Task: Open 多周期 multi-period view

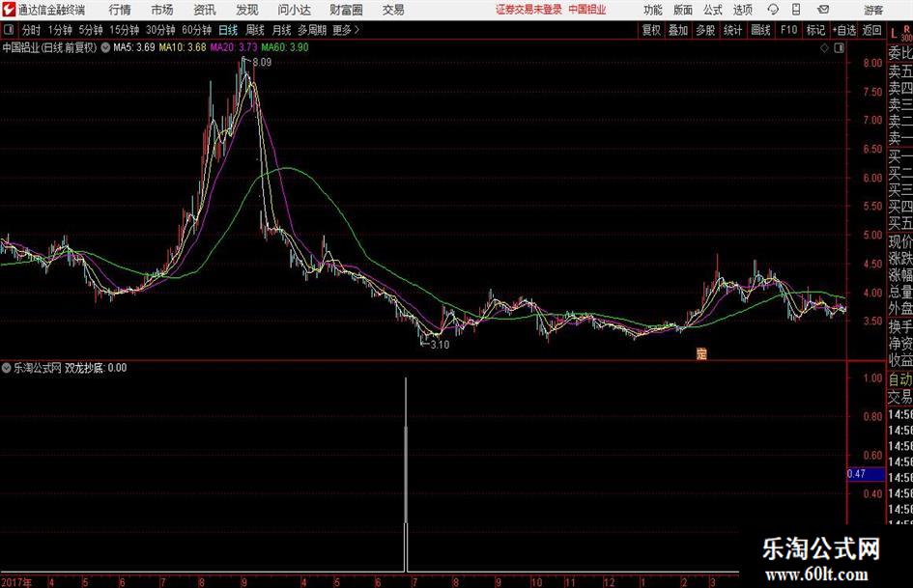Action: 311,30
